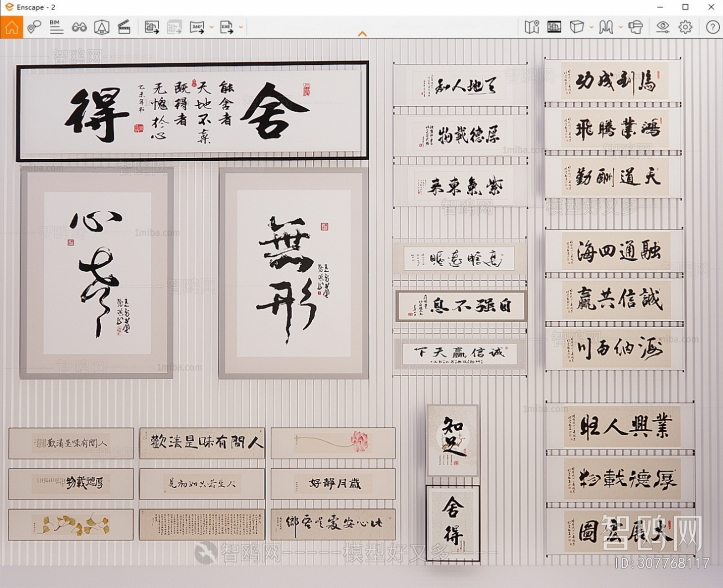Viewport: 723px width, 588px height.
Task: Click the Enscape logo in title bar
Action: point(9,7)
